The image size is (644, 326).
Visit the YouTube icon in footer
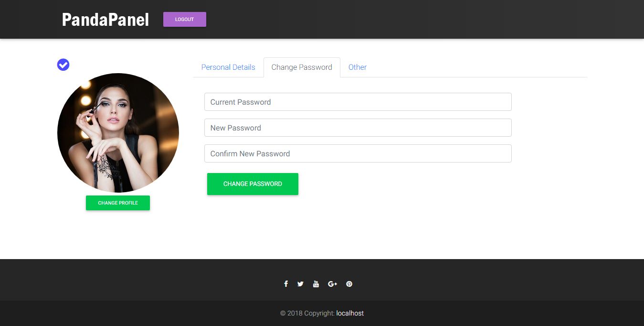tap(316, 284)
